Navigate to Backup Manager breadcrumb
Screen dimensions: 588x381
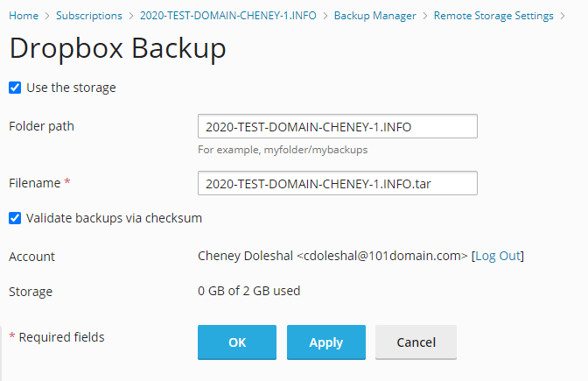coord(376,16)
